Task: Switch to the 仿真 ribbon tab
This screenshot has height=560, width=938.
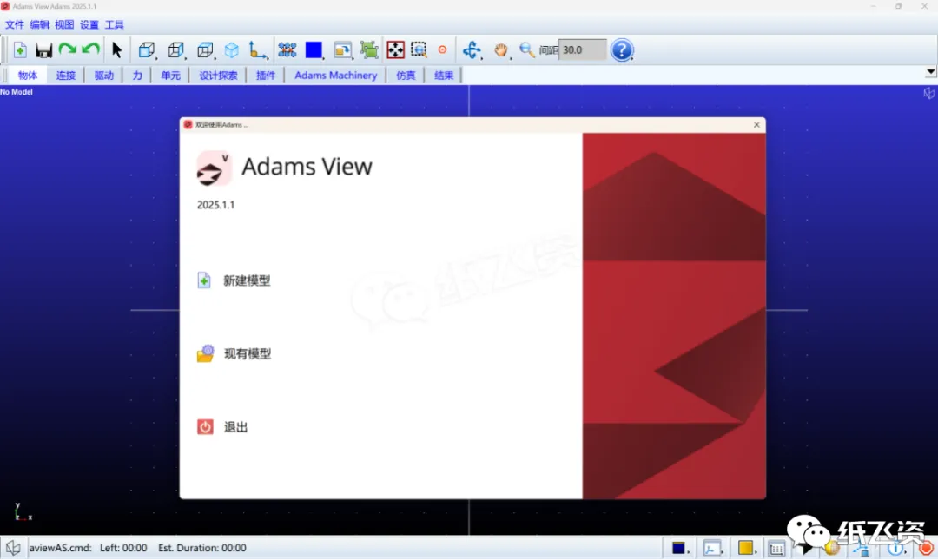Action: (x=406, y=76)
